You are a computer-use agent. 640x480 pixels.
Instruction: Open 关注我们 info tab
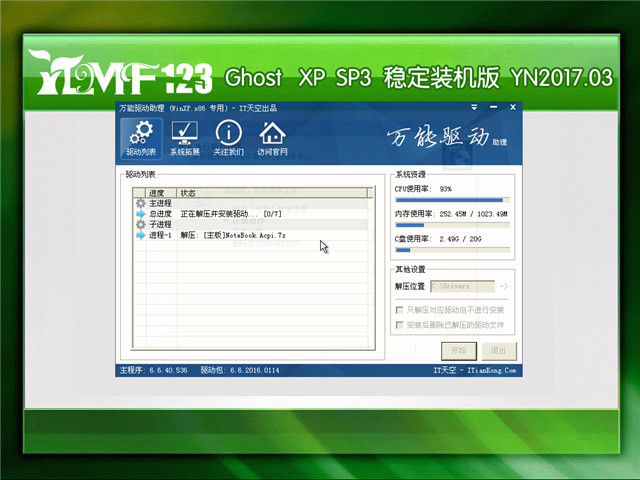click(x=229, y=139)
